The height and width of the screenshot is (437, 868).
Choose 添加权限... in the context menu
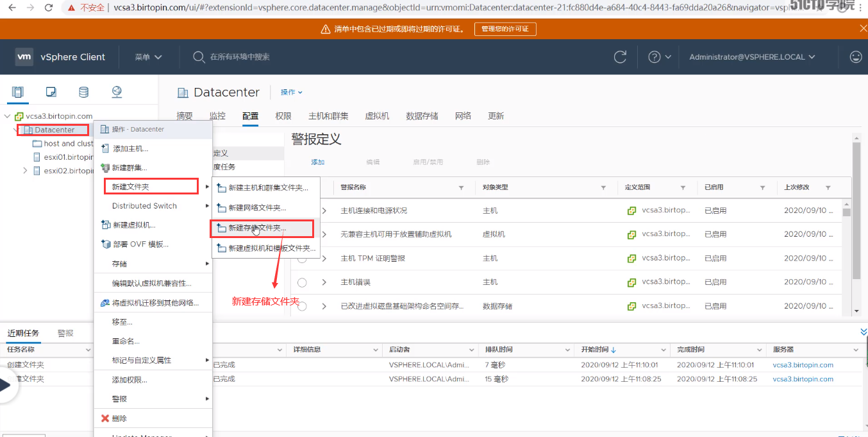(x=153, y=380)
